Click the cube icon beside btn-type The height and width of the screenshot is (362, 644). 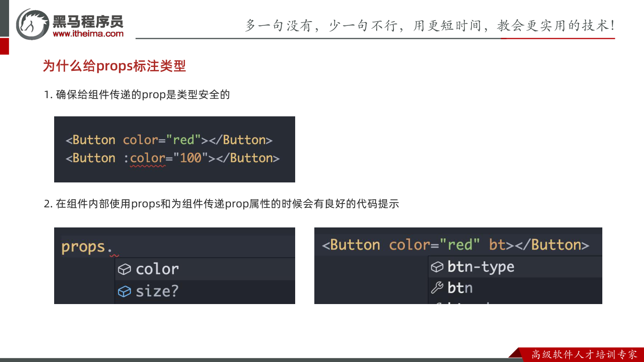click(x=437, y=267)
